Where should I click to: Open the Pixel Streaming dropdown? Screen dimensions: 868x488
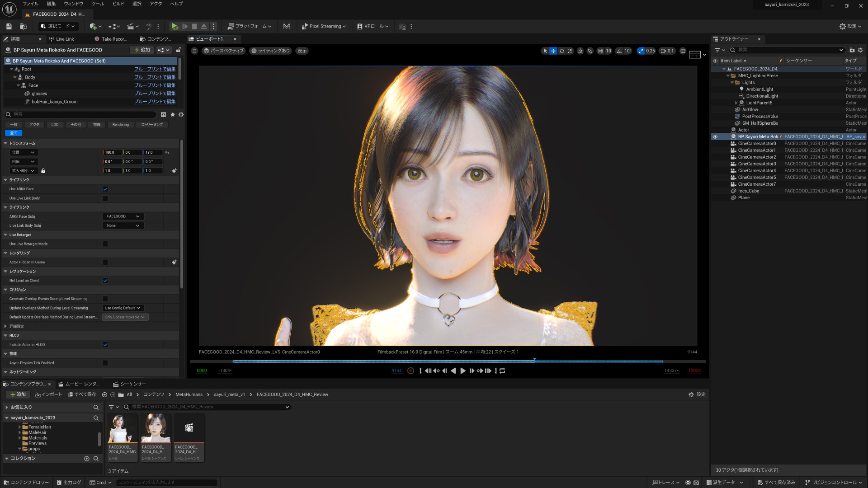click(x=324, y=26)
